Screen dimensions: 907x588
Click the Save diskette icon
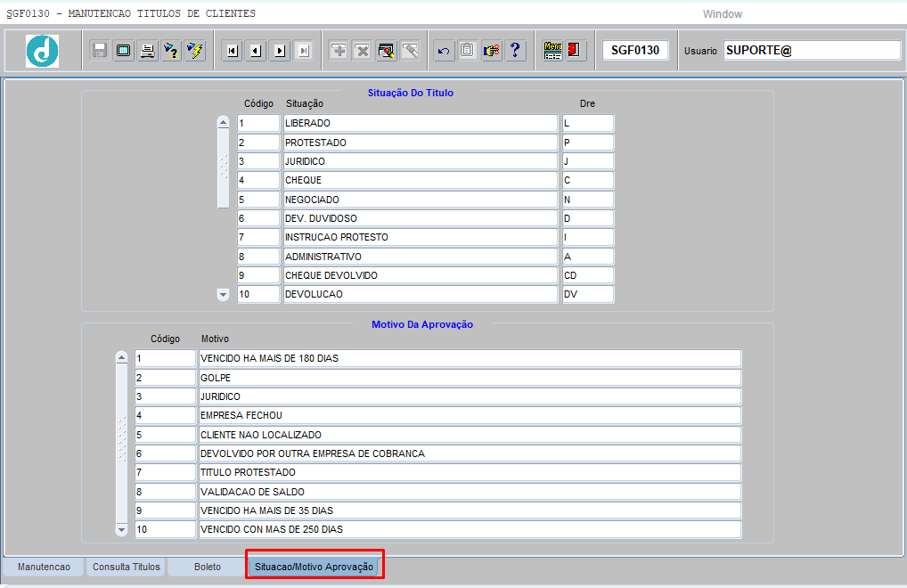[x=100, y=51]
